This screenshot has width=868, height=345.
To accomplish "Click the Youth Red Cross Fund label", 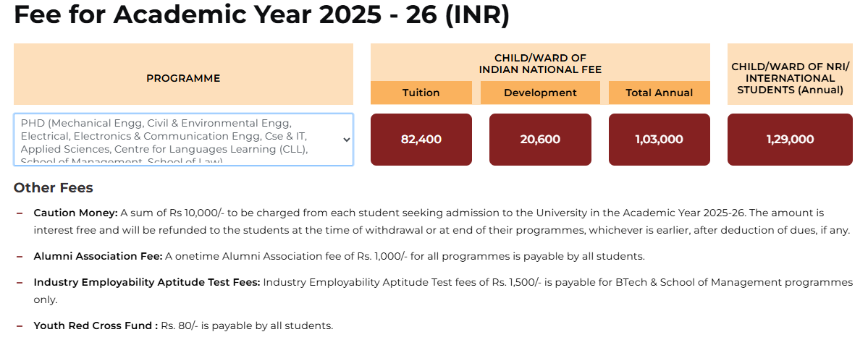I will click(x=96, y=325).
